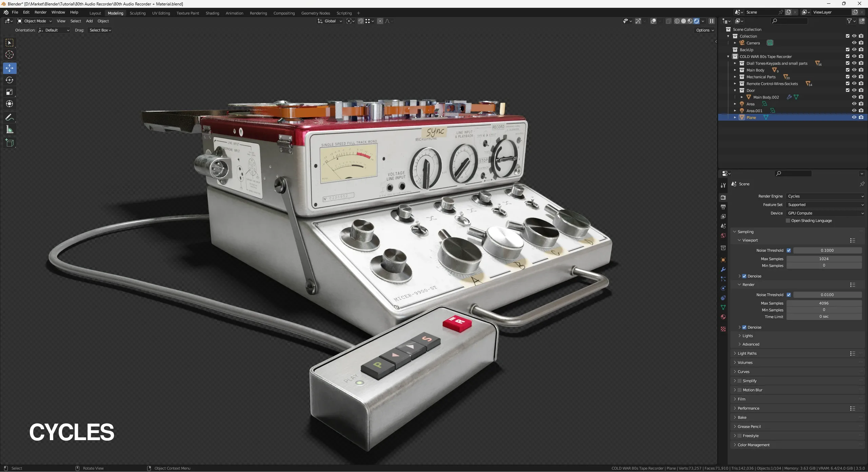The image size is (868, 472).
Task: Open the World properties tab
Action: pos(723,235)
